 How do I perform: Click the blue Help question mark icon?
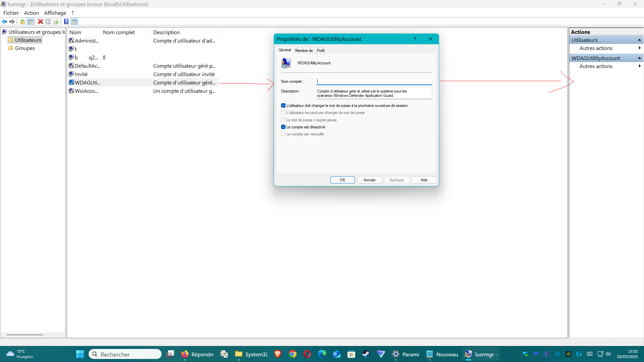66,22
